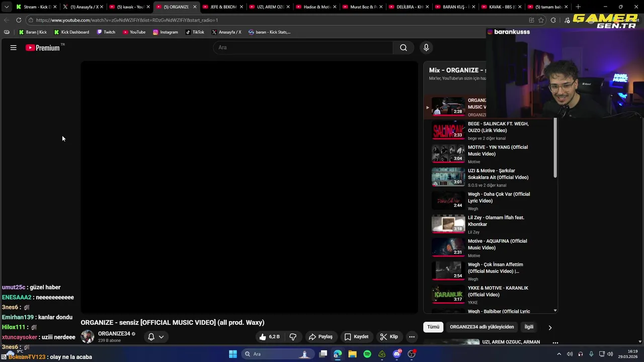Open Kick Dashboard bookmark
Viewport: 644px width, 362px height.
click(x=71, y=32)
